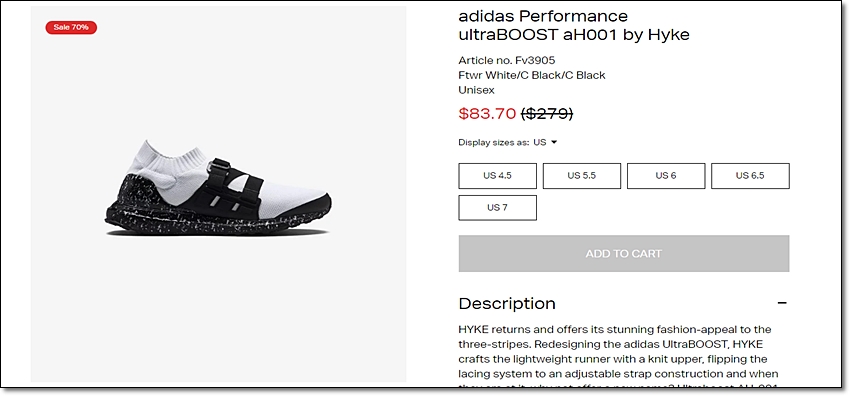Open the US display sizes dropdown arrow
The height and width of the screenshot is (396, 850).
tap(554, 142)
